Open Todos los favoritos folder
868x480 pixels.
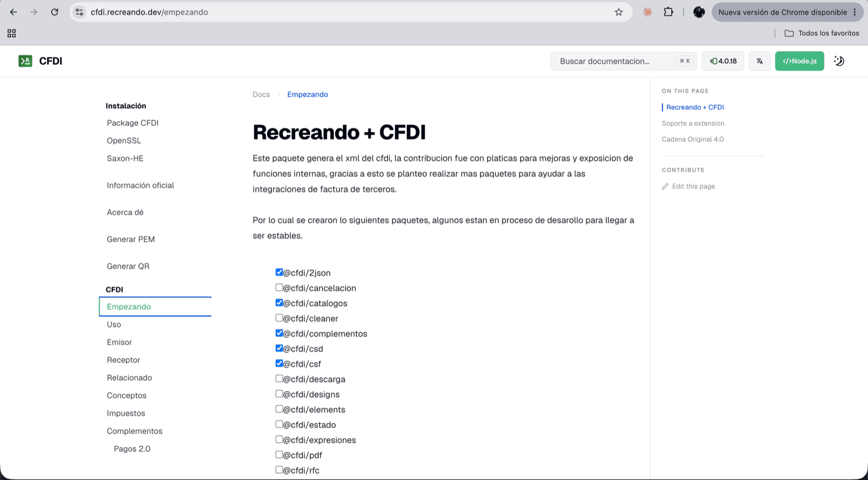tap(821, 33)
